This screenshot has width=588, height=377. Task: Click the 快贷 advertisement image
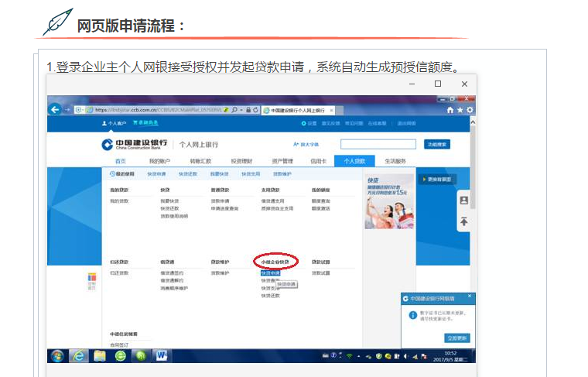pos(389,201)
